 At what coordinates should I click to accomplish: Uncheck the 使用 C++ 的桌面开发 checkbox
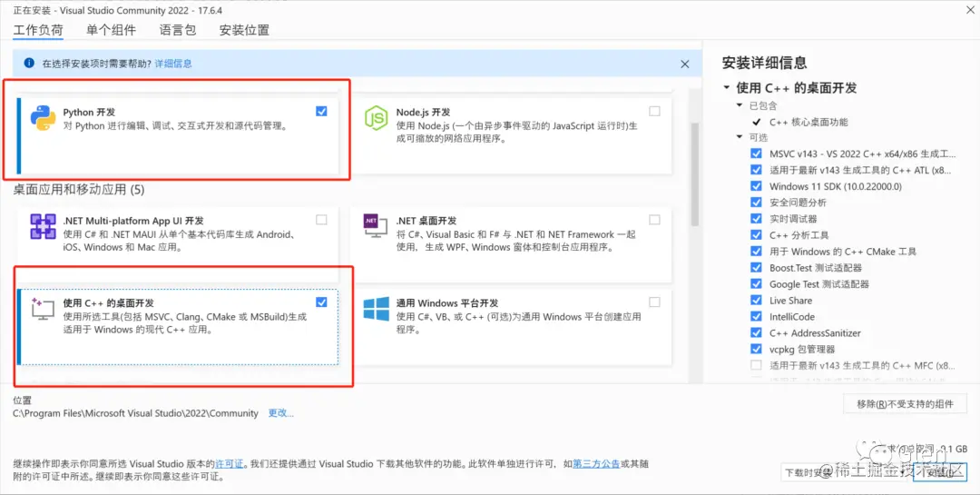pyautogui.click(x=321, y=302)
